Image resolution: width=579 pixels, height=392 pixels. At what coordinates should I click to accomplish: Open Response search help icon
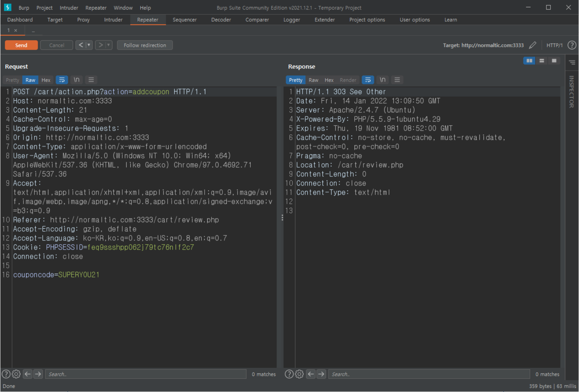(x=289, y=374)
